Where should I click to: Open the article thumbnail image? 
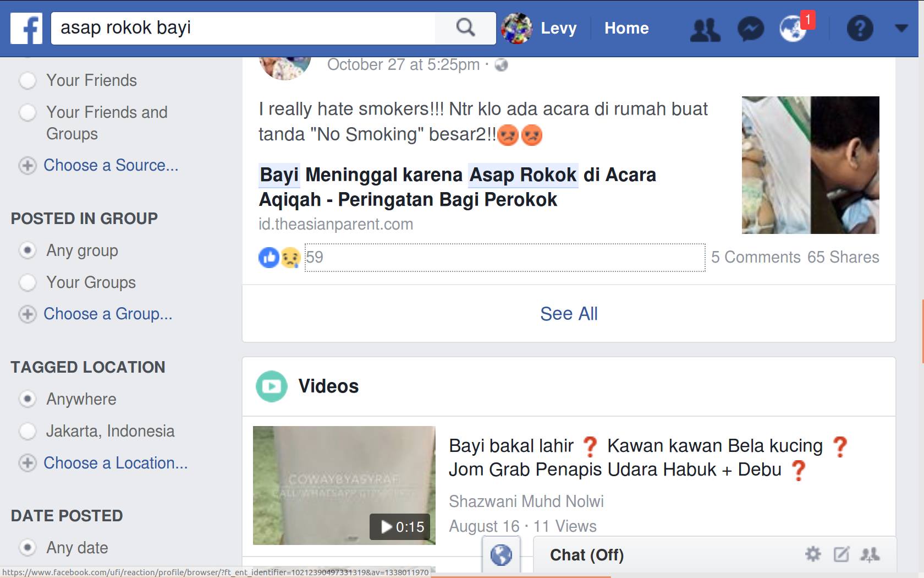click(810, 165)
